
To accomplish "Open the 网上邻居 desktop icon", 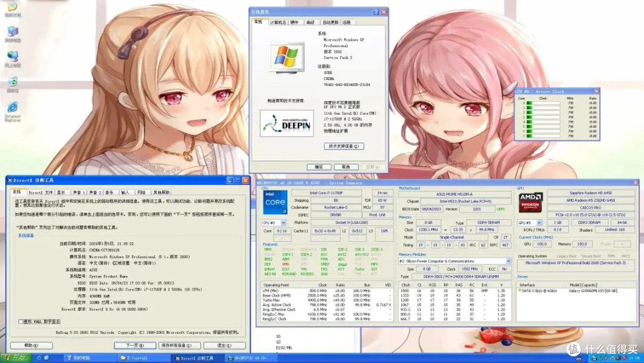I will (13, 59).
